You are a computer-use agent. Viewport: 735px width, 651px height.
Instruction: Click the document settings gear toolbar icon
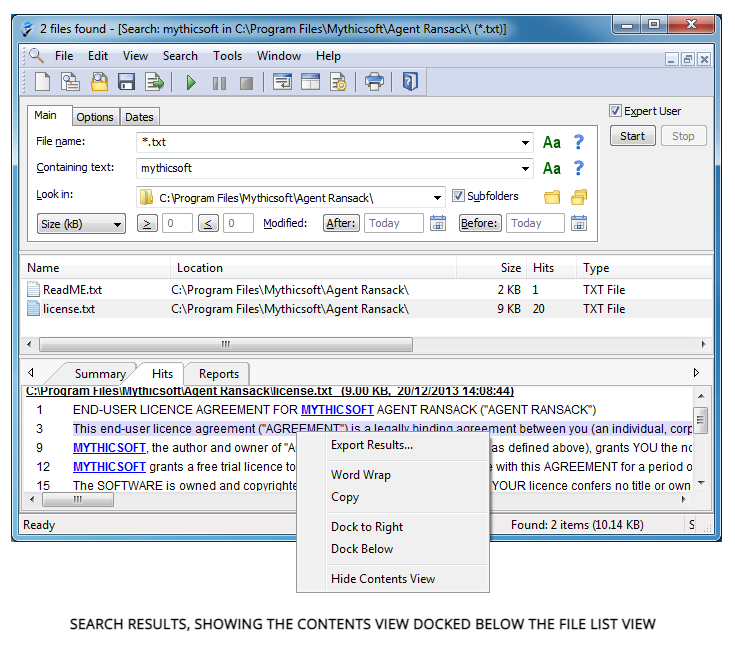tap(338, 82)
